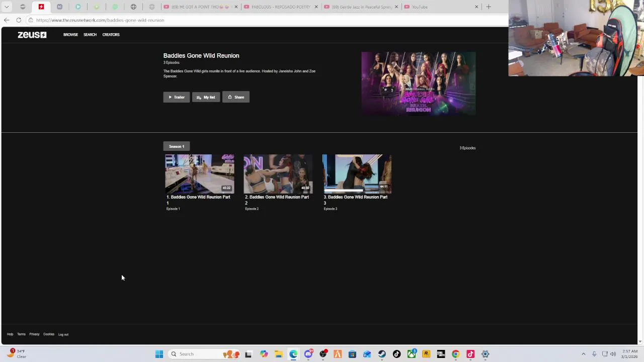The width and height of the screenshot is (644, 362).
Task: Open the tab search dropdown arrow
Action: pos(7,7)
